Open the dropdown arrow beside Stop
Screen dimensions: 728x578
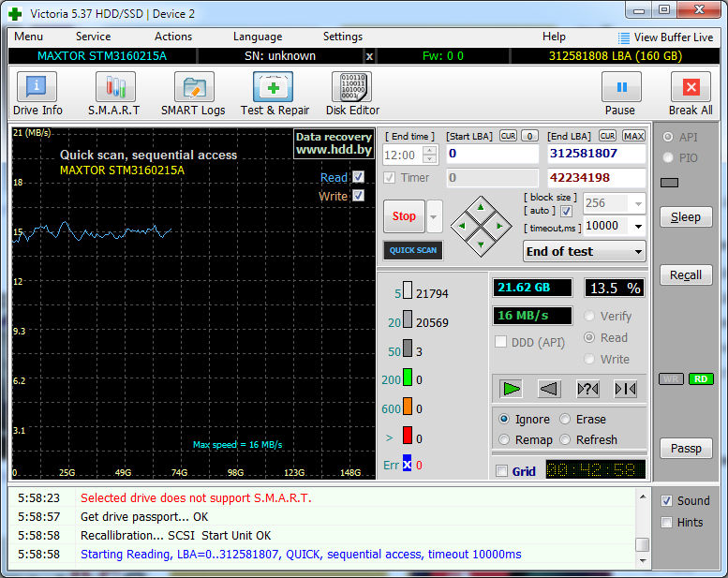[434, 216]
